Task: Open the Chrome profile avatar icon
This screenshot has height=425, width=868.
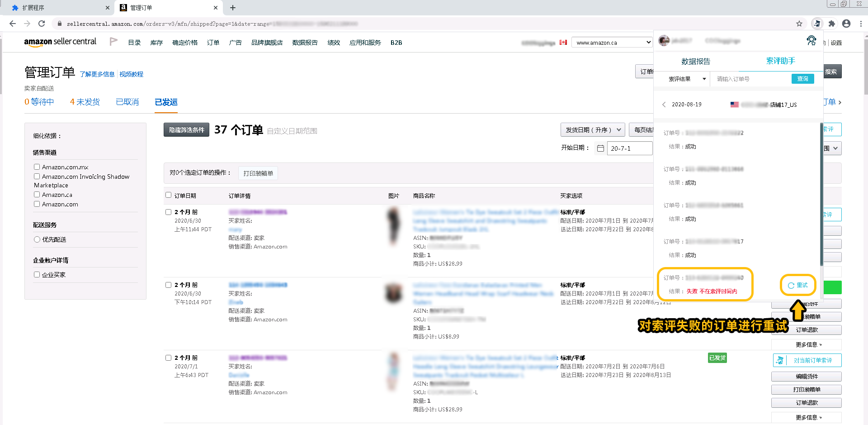Action: point(846,24)
